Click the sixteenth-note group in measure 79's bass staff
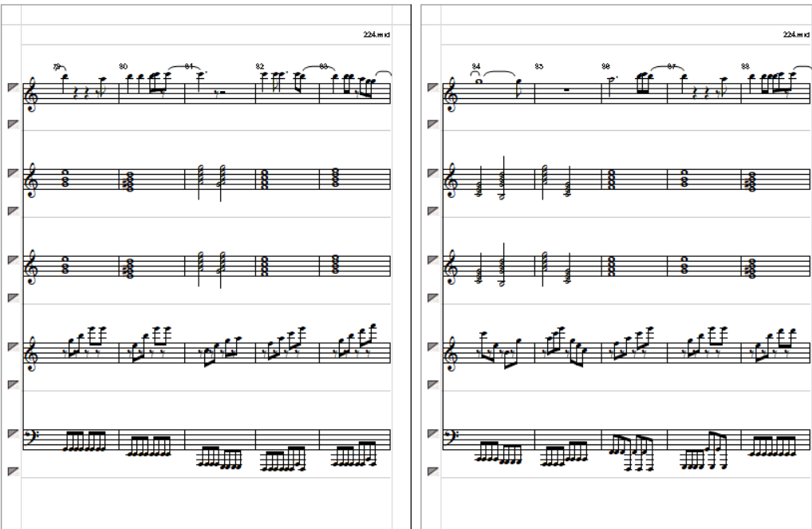 pos(85,441)
